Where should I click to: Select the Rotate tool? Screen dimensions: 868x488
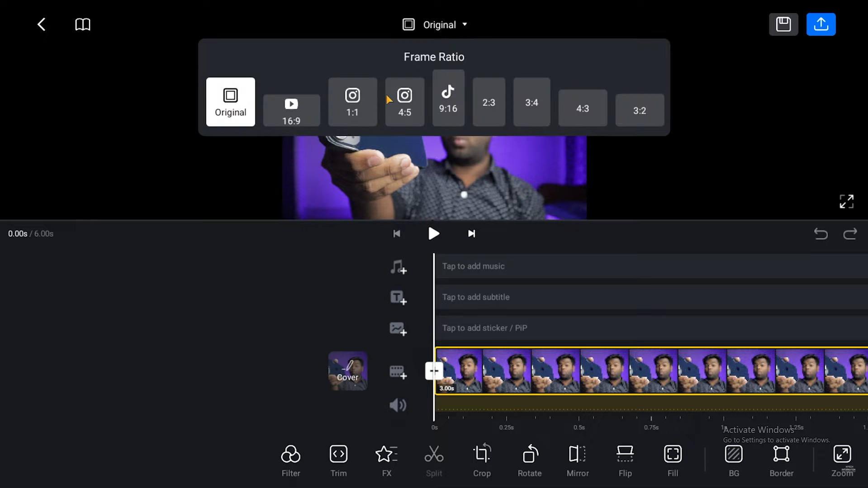click(x=529, y=459)
